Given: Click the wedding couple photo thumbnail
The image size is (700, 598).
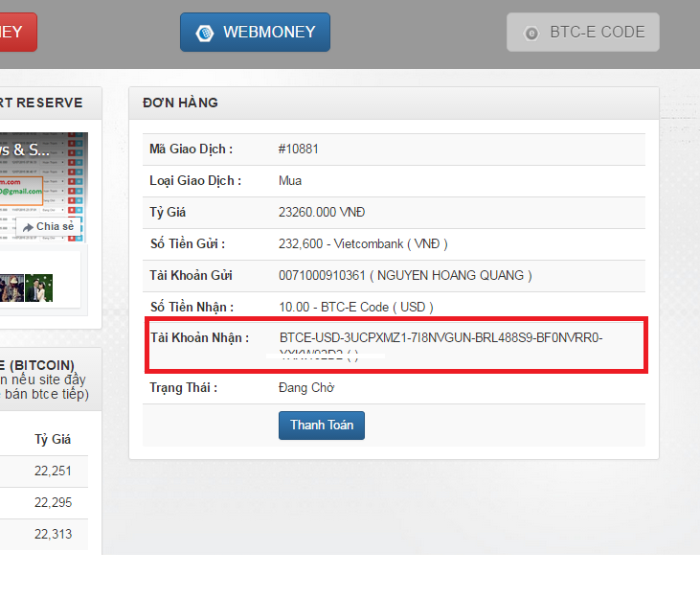Looking at the screenshot, I should pyautogui.click(x=39, y=287).
